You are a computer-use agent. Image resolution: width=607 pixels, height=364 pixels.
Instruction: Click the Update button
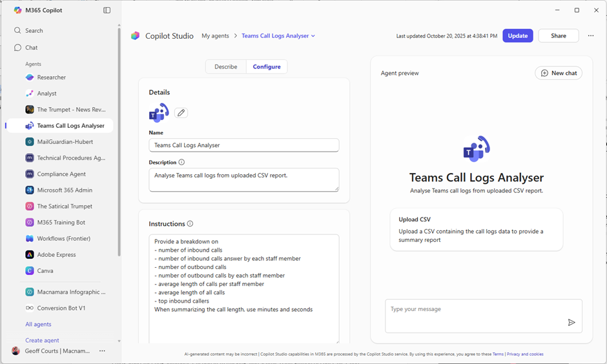(x=518, y=35)
